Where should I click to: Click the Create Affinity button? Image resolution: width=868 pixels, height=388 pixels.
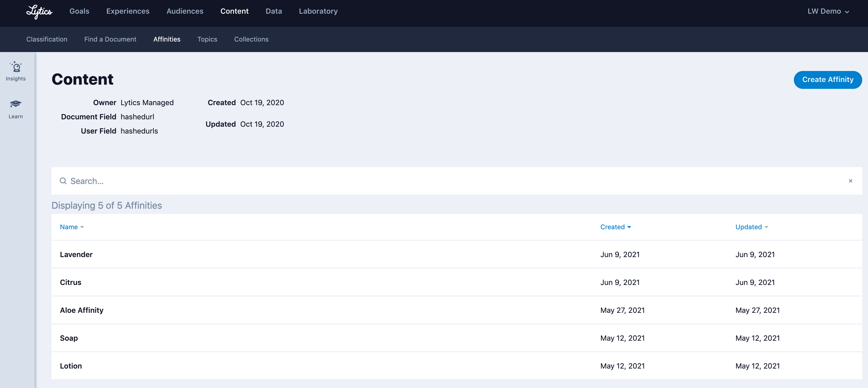click(x=827, y=80)
